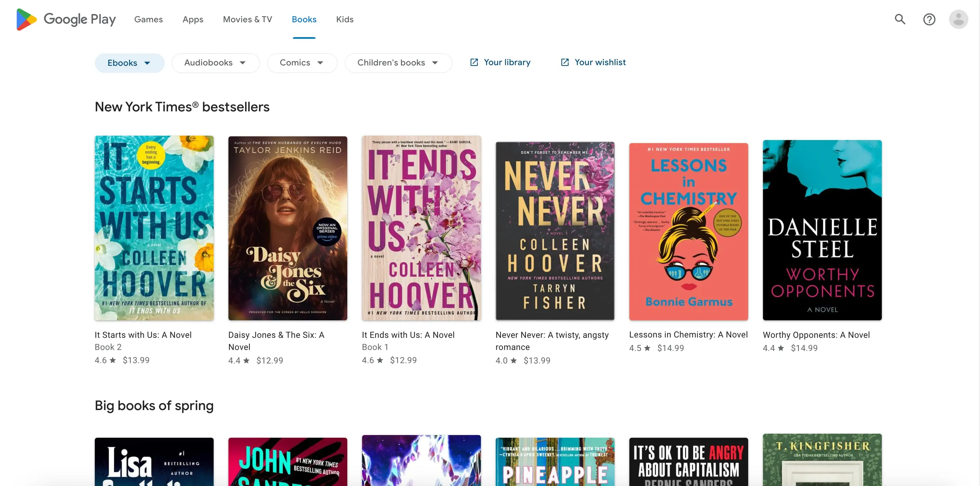
Task: Select the Books tab
Action: [x=304, y=20]
